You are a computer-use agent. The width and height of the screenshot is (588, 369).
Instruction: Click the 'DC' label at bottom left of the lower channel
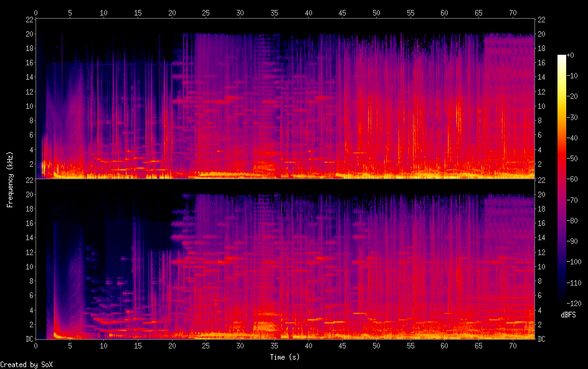29,339
